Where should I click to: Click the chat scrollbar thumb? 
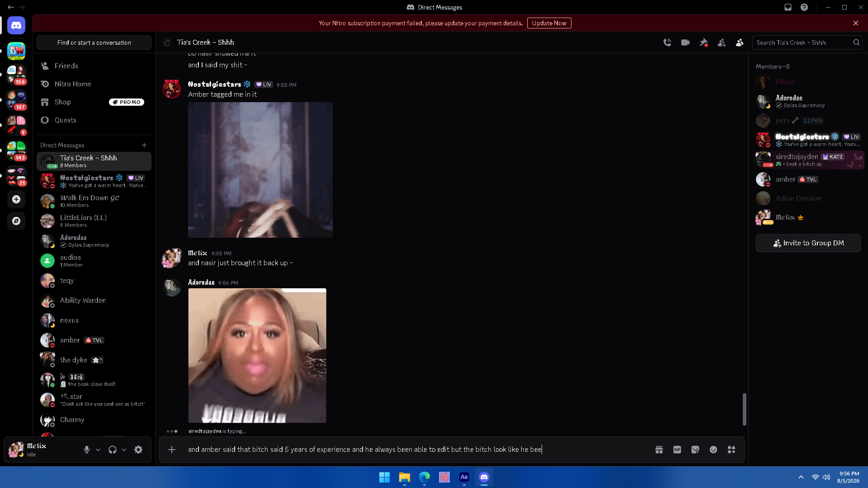[x=744, y=409]
